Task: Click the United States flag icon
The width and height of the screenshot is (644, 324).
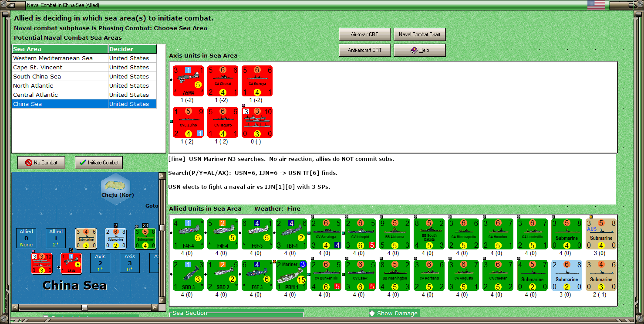Action: pyautogui.click(x=596, y=5)
